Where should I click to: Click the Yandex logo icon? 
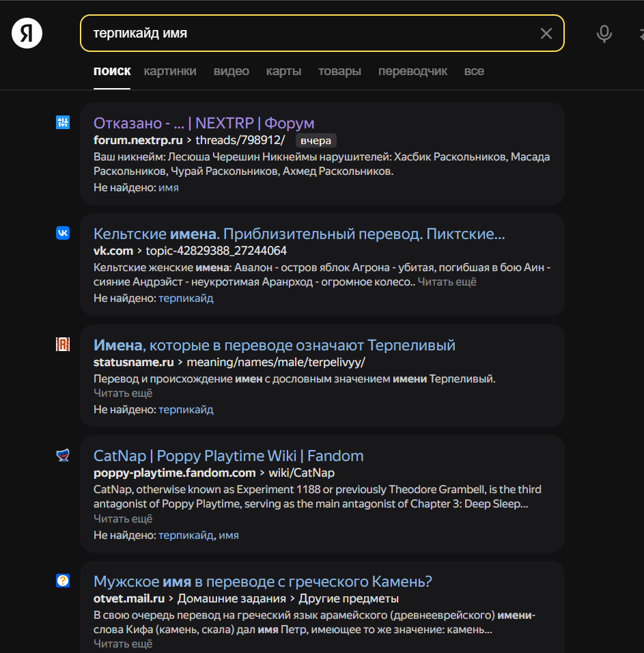[27, 33]
